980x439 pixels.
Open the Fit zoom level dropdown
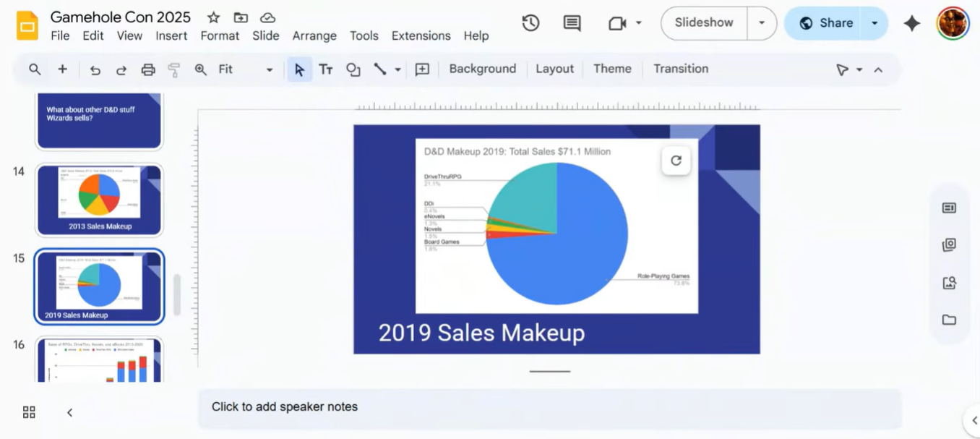point(246,69)
